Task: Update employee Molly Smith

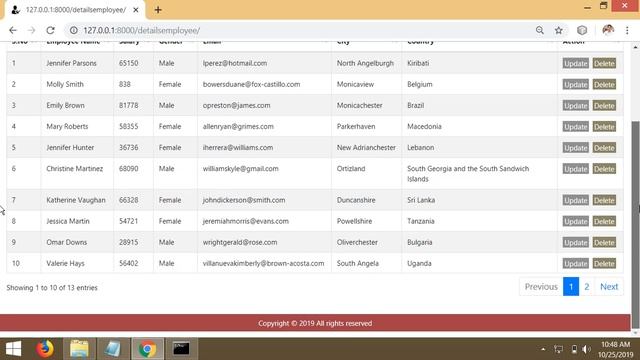Action: coord(576,84)
